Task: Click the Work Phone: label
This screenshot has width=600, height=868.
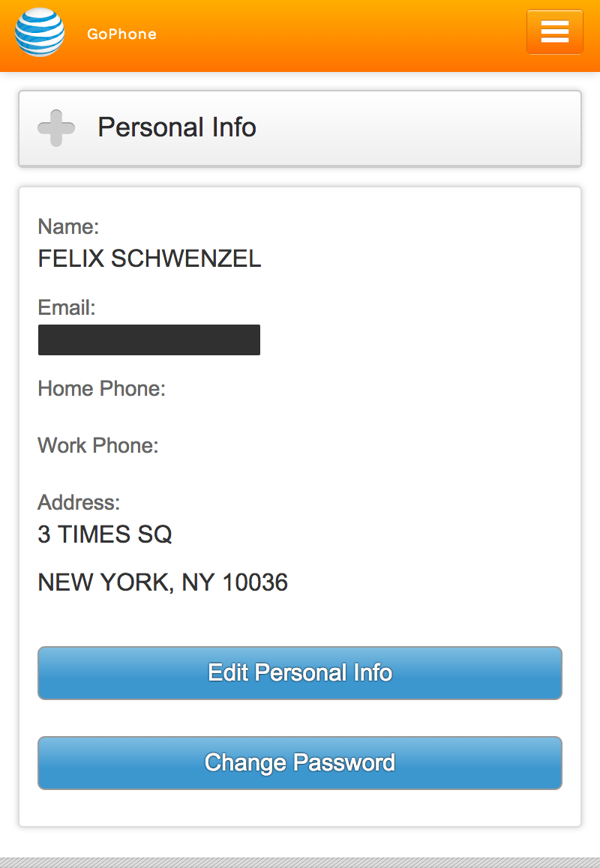Action: tap(98, 446)
